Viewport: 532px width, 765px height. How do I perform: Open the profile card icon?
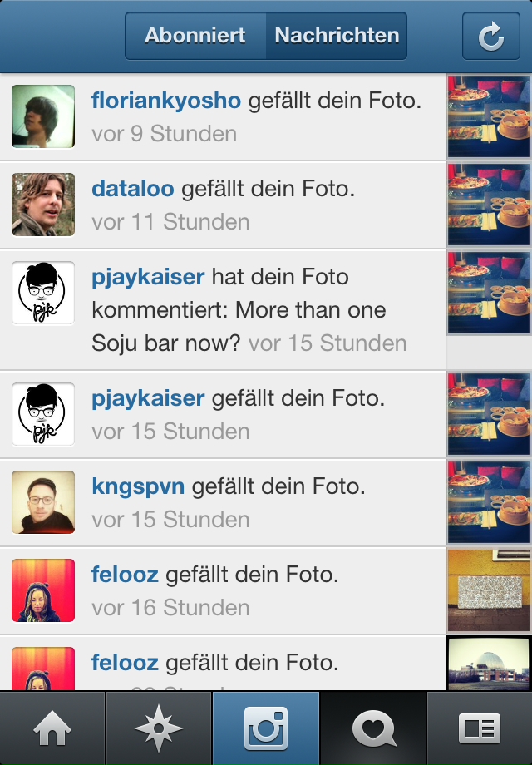pos(480,728)
